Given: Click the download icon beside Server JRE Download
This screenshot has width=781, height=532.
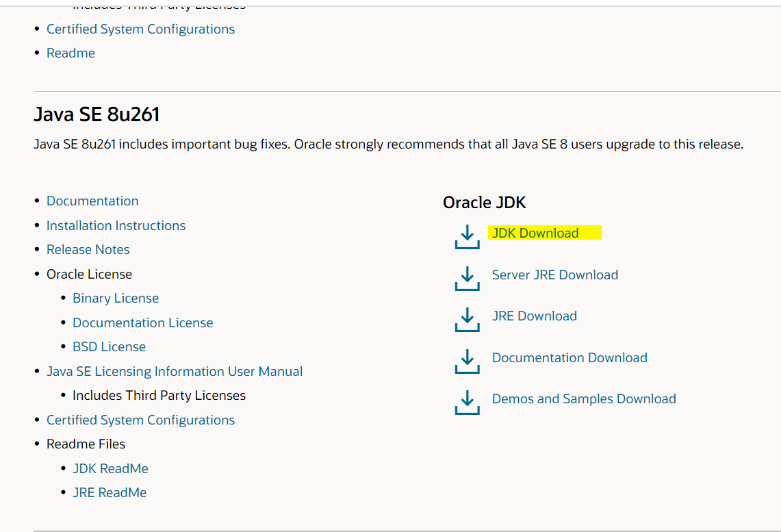Looking at the screenshot, I should [x=468, y=279].
